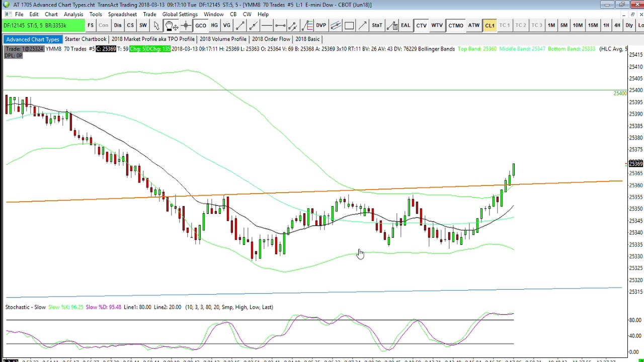Click the ATW toolbar button

click(x=474, y=25)
